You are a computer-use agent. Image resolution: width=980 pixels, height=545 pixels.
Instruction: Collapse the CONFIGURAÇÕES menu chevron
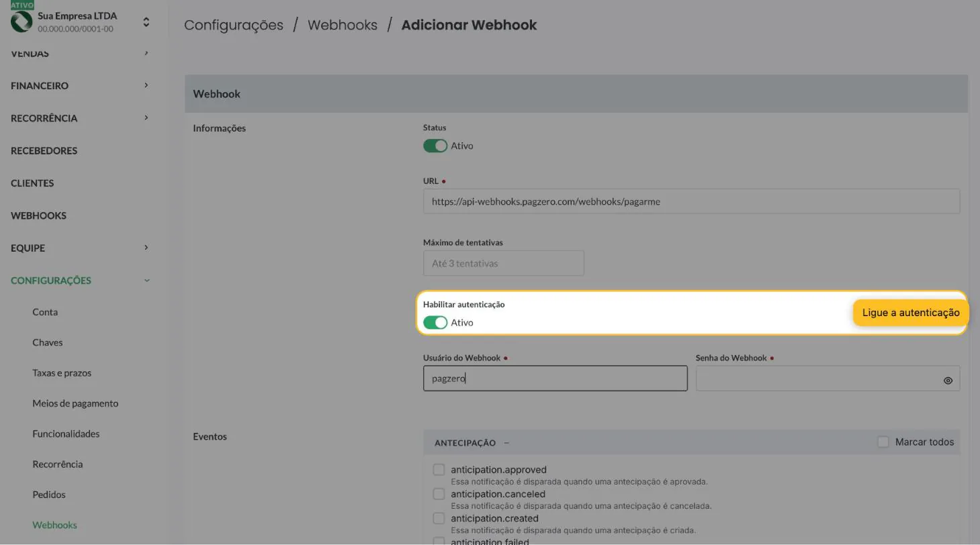coord(146,281)
